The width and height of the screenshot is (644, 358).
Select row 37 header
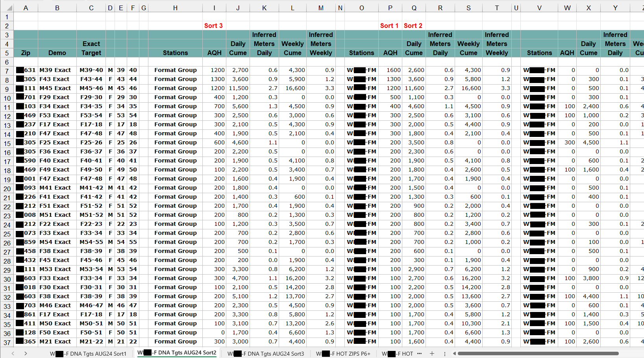(x=7, y=343)
